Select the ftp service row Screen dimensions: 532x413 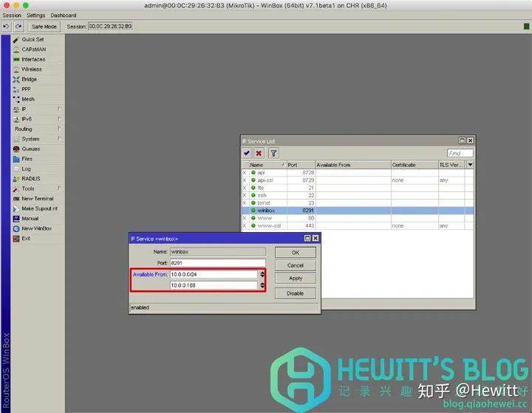[x=358, y=188]
